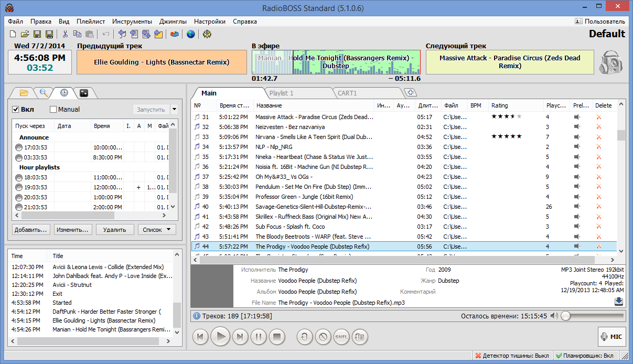Uncheck the Вкл checkbox
The width and height of the screenshot is (633, 364).
click(16, 110)
